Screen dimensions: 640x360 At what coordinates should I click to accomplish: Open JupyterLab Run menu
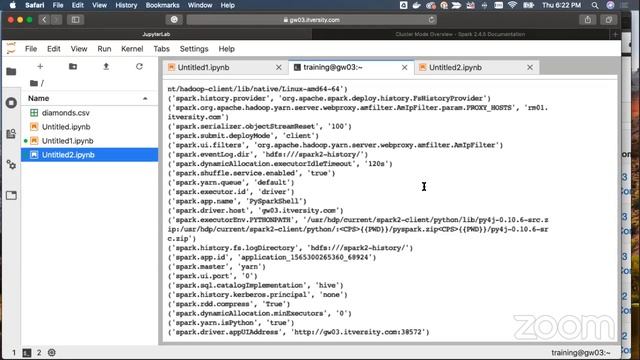104,49
